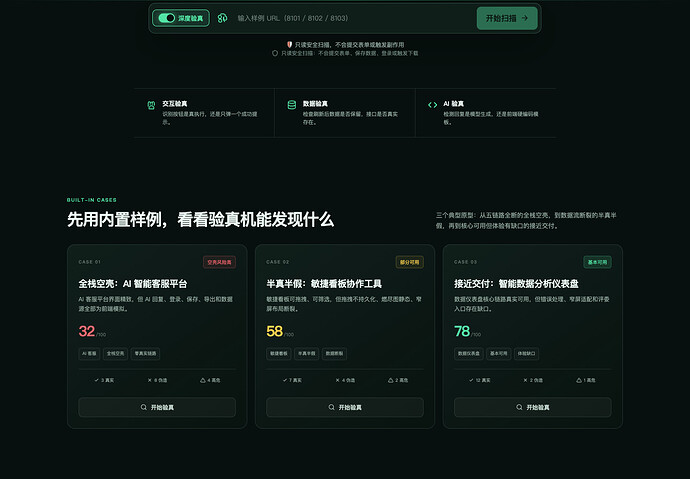Click the CASE 03 label
The height and width of the screenshot is (479, 690).
[x=466, y=262]
